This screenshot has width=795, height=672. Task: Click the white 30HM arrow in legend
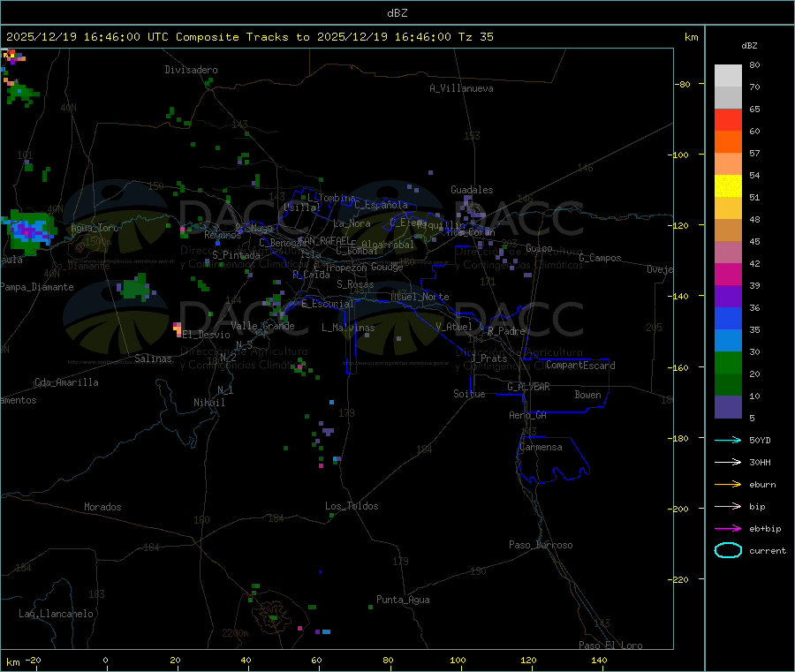(728, 462)
